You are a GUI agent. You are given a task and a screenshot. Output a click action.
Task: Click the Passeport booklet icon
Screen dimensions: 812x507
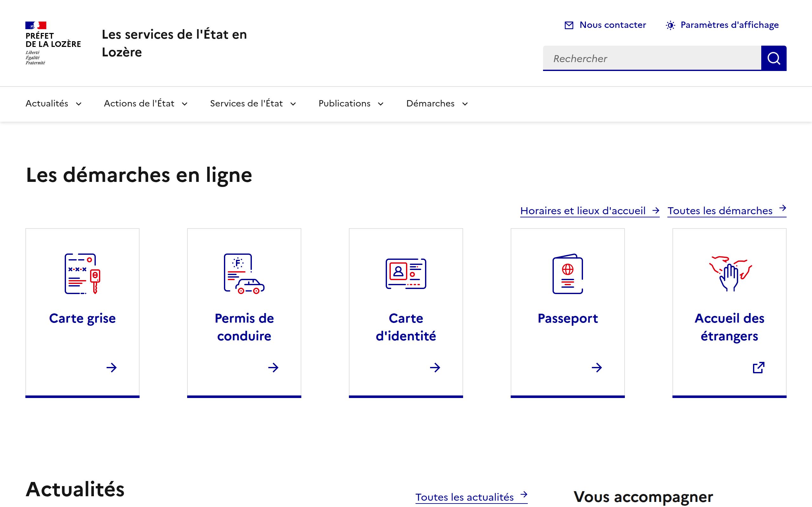567,273
